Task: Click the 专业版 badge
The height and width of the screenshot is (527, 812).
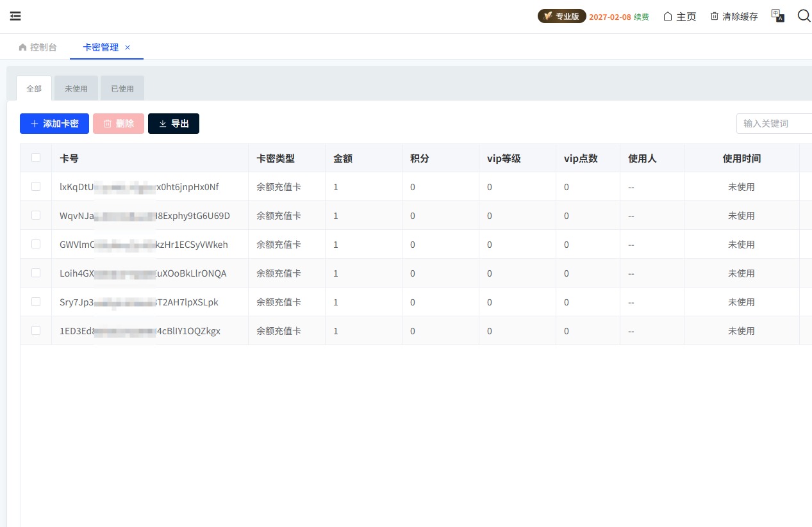Action: pos(561,17)
